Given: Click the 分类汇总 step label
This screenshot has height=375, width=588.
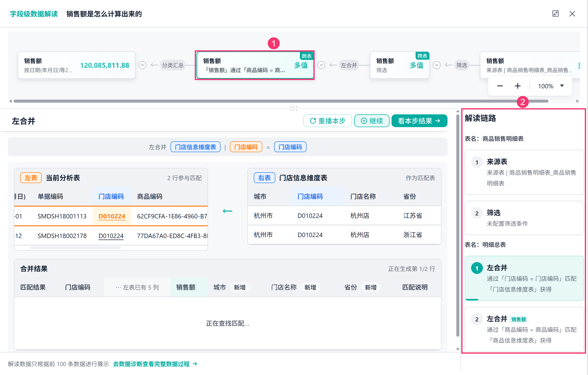Looking at the screenshot, I should (173, 65).
